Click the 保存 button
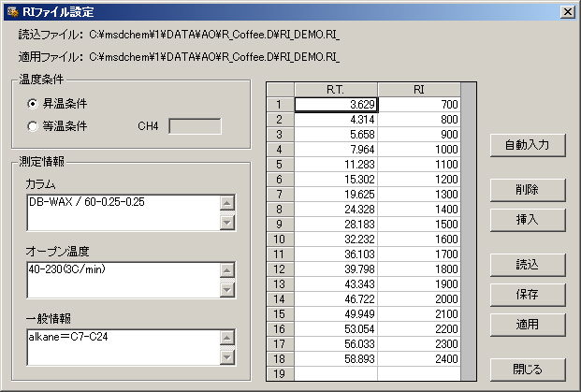 click(528, 295)
